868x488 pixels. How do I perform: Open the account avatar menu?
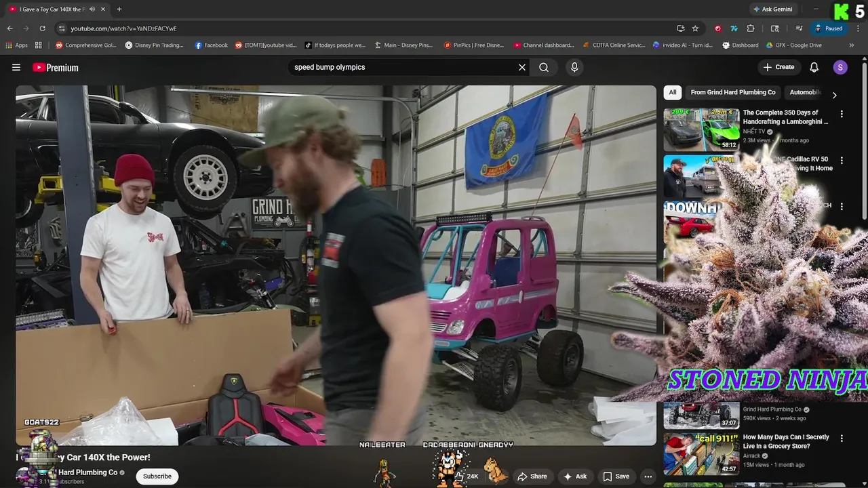(840, 67)
